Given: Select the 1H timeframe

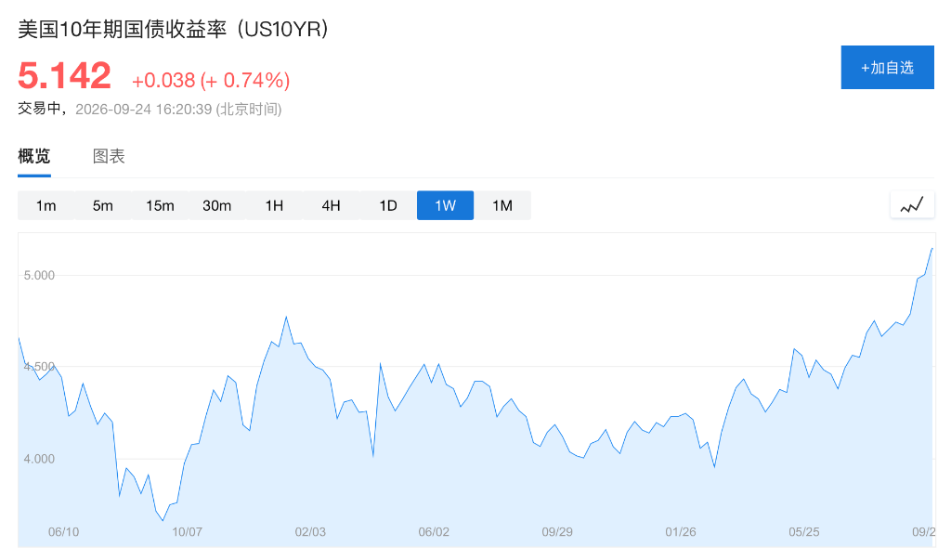Looking at the screenshot, I should pyautogui.click(x=274, y=205).
